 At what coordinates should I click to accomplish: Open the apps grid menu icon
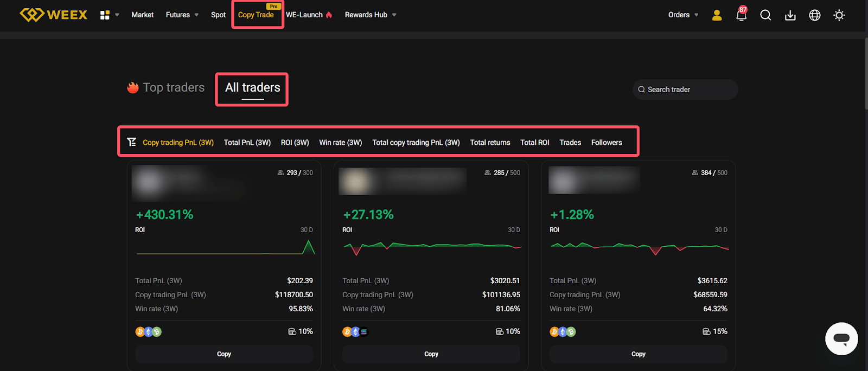click(105, 15)
